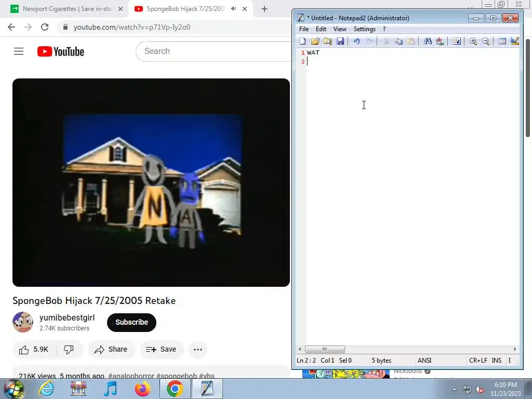Open Find with the binoculars icon
Viewport: 532px width, 399px height.
pyautogui.click(x=428, y=42)
